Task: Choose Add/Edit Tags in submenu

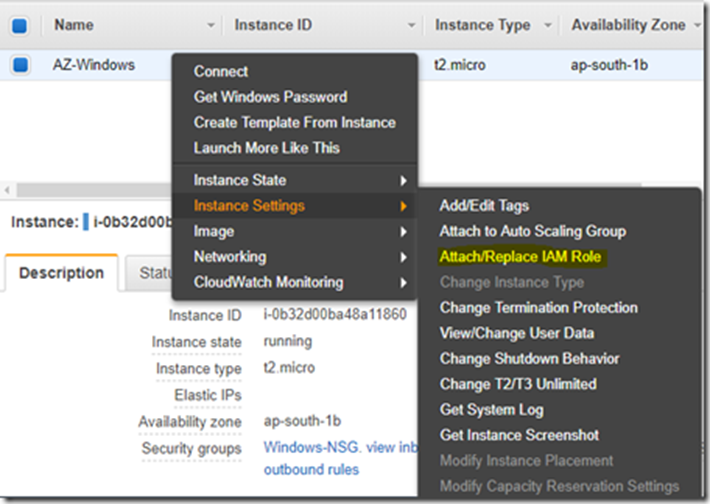Action: [x=484, y=206]
